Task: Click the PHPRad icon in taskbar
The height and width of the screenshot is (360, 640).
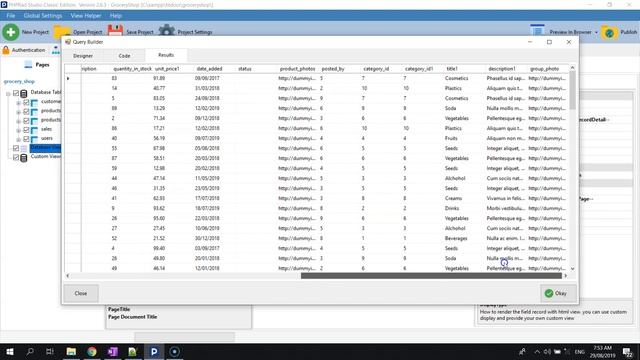Action: 154,351
